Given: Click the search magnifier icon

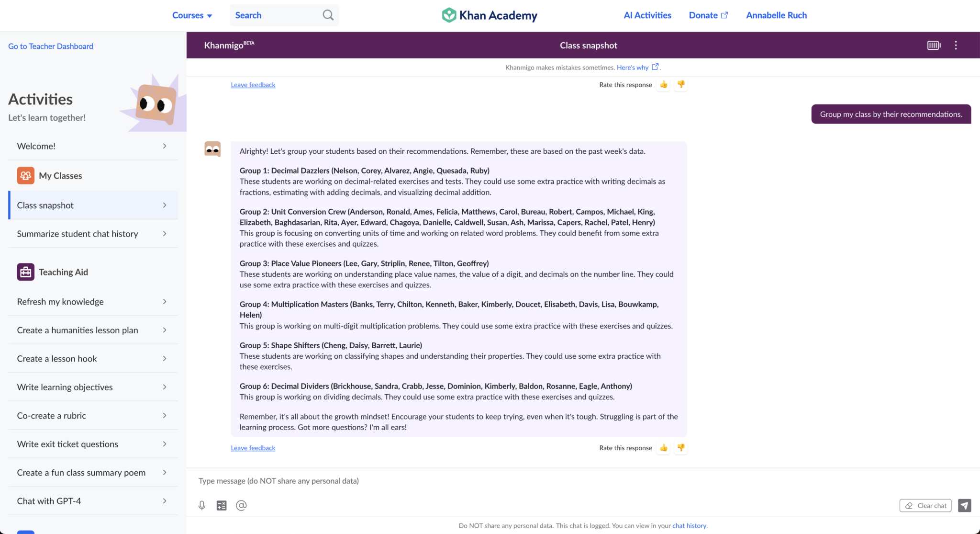Looking at the screenshot, I should 328,15.
